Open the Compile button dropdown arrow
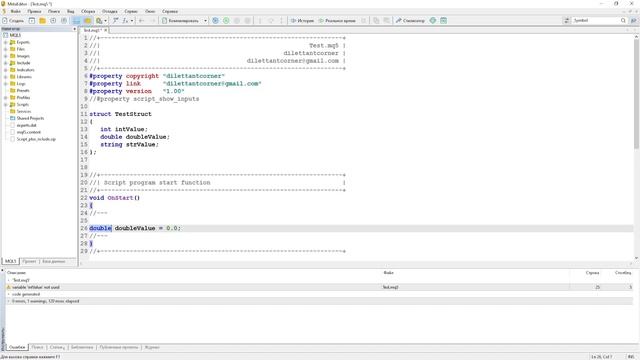 [x=205, y=20]
